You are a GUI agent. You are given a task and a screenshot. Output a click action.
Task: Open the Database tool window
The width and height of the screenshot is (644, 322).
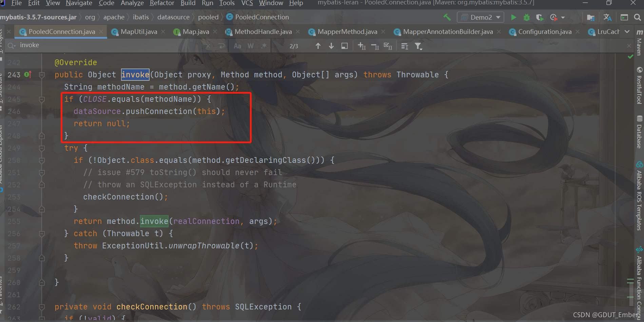[x=639, y=132]
